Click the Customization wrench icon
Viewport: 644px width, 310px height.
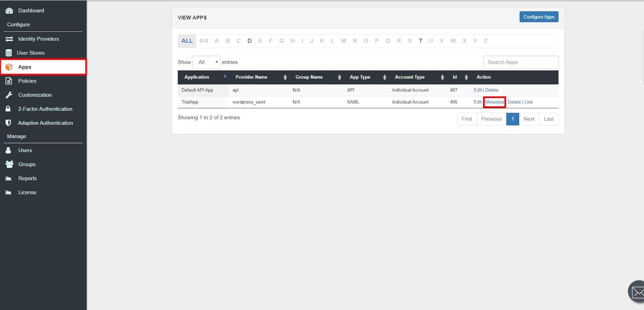click(x=9, y=95)
